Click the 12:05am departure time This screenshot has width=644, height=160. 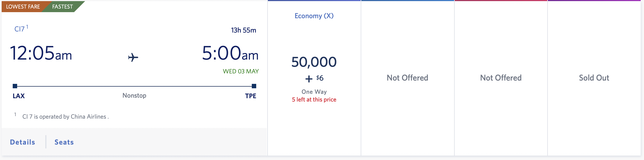(41, 53)
